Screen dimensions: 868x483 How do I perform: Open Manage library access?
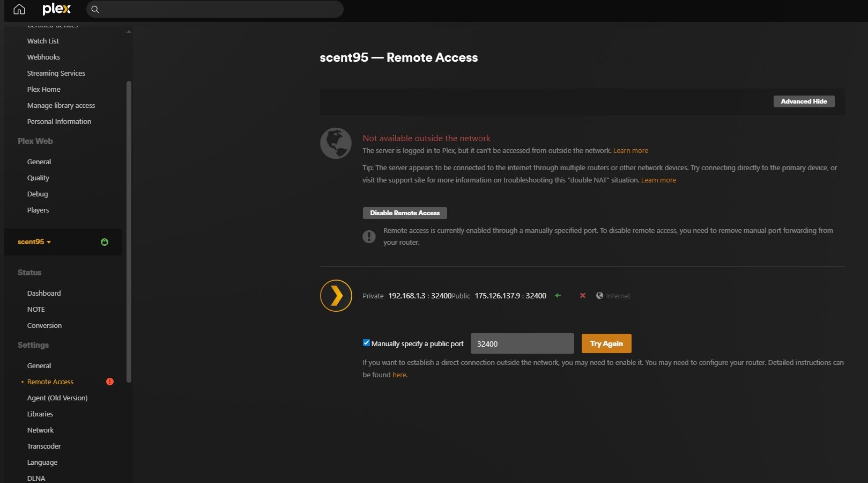(61, 105)
